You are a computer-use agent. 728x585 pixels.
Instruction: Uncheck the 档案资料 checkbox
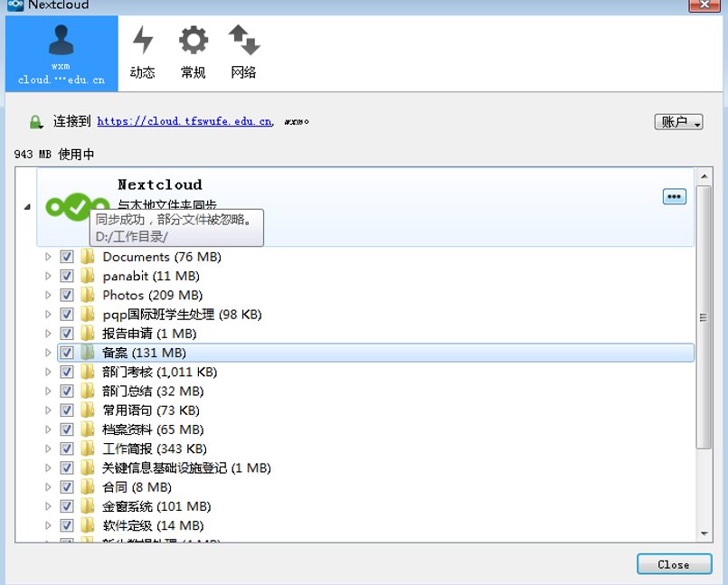click(x=67, y=429)
